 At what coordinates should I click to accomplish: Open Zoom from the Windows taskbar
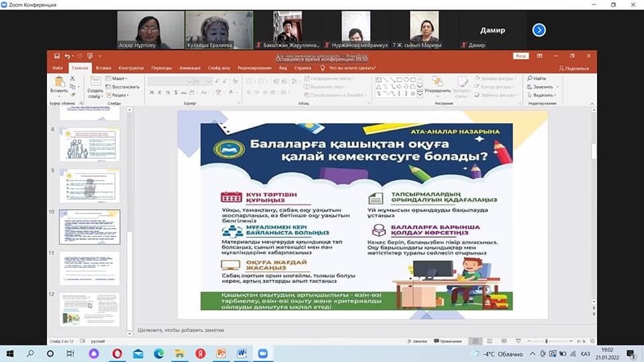coord(262,353)
